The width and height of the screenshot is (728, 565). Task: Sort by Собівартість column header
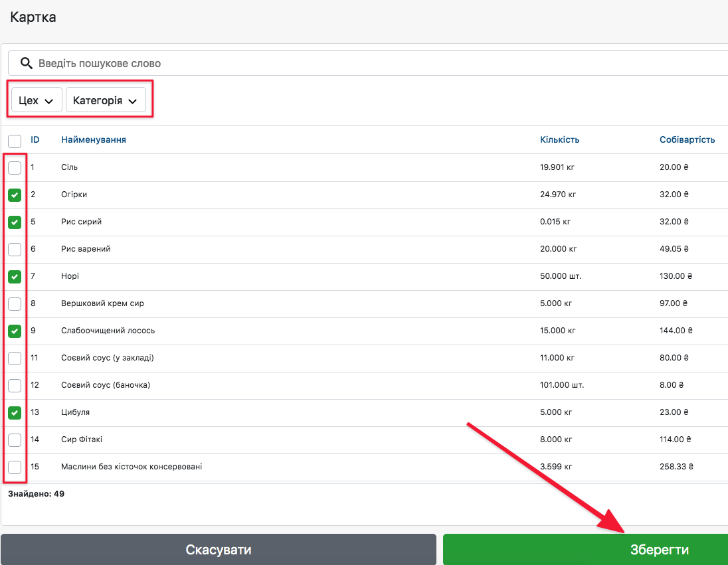687,140
